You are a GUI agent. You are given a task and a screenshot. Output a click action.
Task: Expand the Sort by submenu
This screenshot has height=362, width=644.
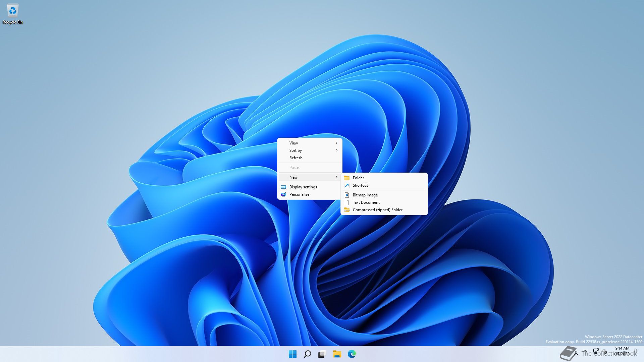[x=310, y=150]
